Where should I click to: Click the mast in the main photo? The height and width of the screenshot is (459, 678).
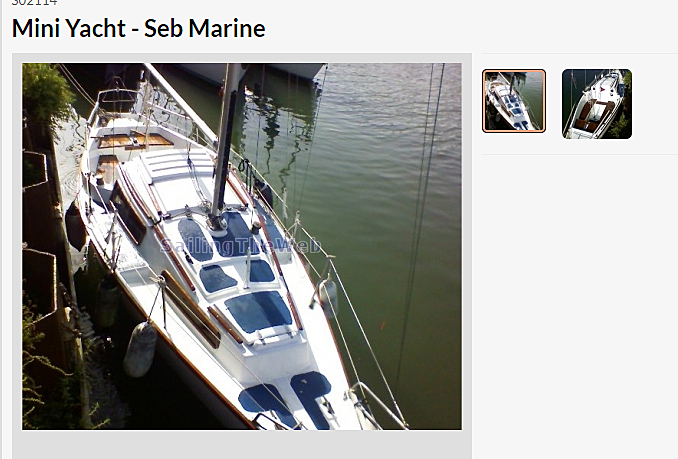point(225,143)
